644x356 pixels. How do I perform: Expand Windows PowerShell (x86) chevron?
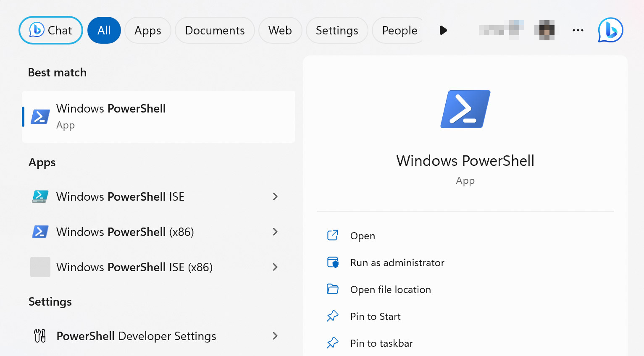tap(275, 232)
